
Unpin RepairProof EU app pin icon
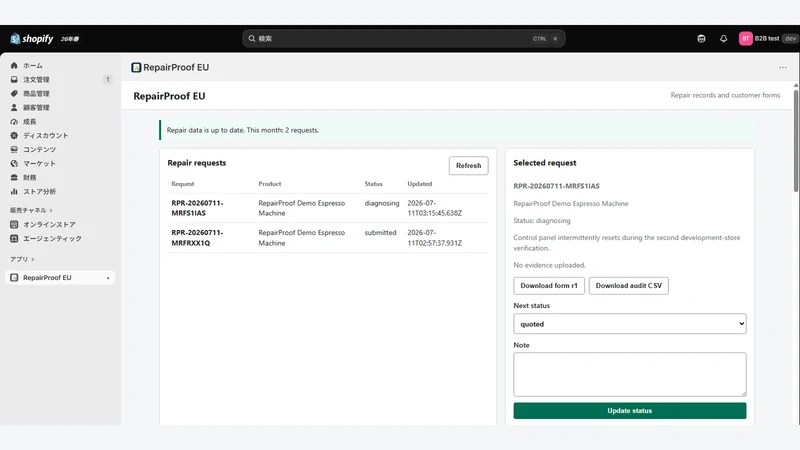click(108, 278)
